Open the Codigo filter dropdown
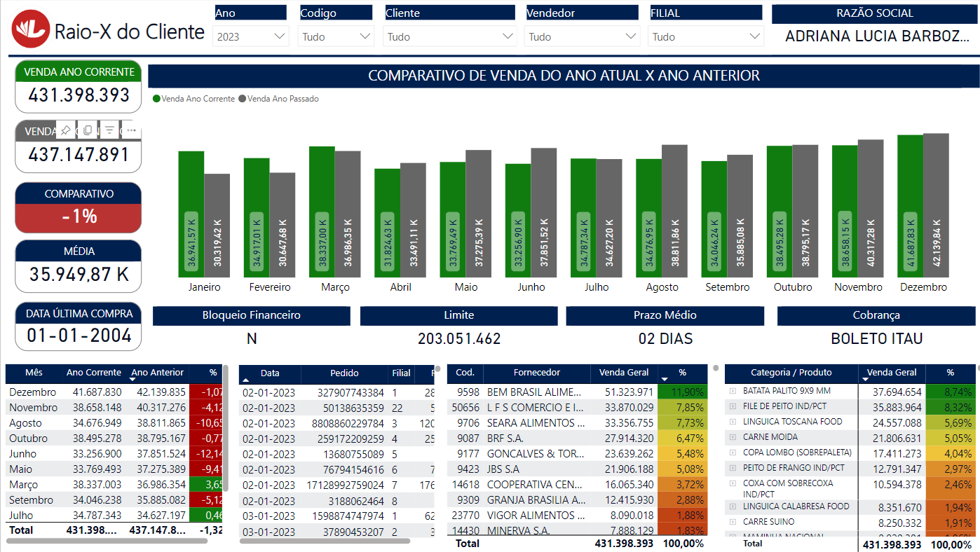 click(336, 36)
